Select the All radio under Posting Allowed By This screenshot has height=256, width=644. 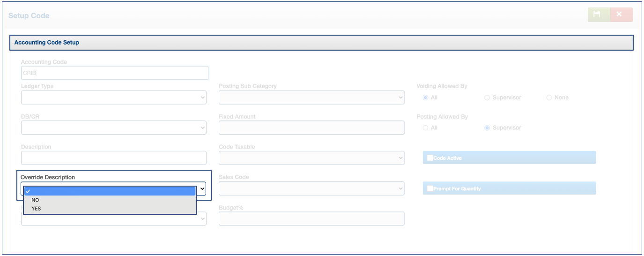(425, 128)
